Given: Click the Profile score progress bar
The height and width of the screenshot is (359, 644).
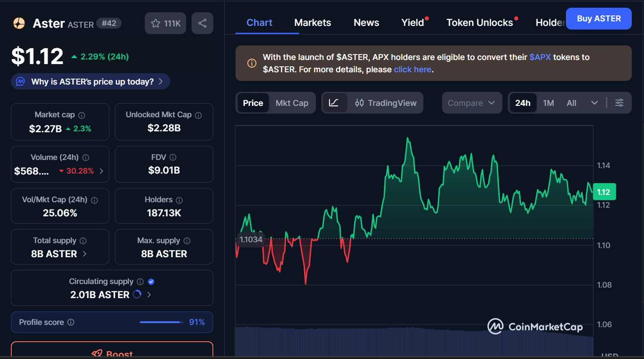Looking at the screenshot, I should pos(160,322).
